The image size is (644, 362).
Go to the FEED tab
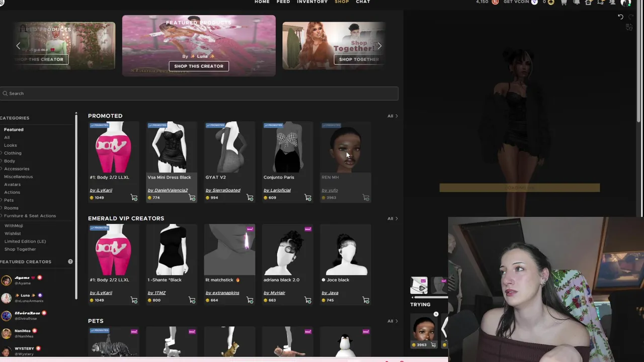pyautogui.click(x=283, y=2)
